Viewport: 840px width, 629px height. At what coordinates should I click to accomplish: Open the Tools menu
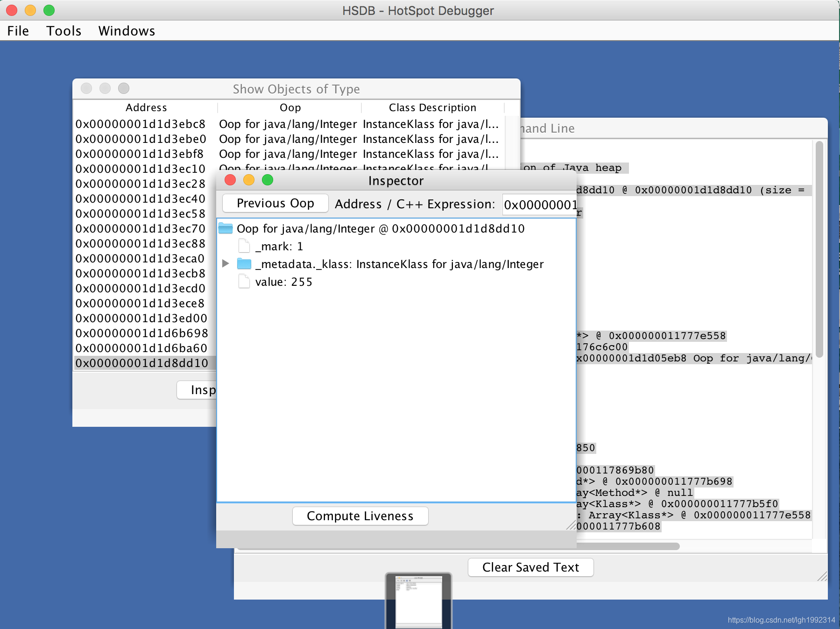[64, 31]
